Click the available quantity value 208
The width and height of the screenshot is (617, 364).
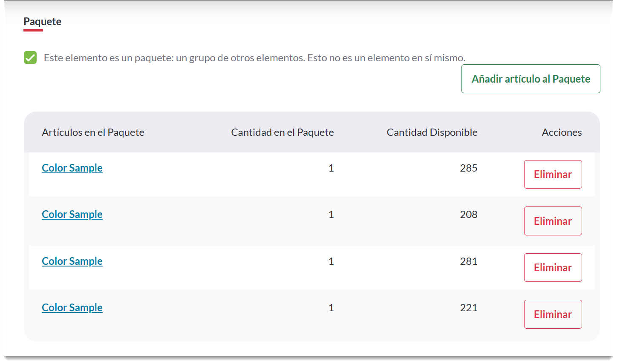468,215
